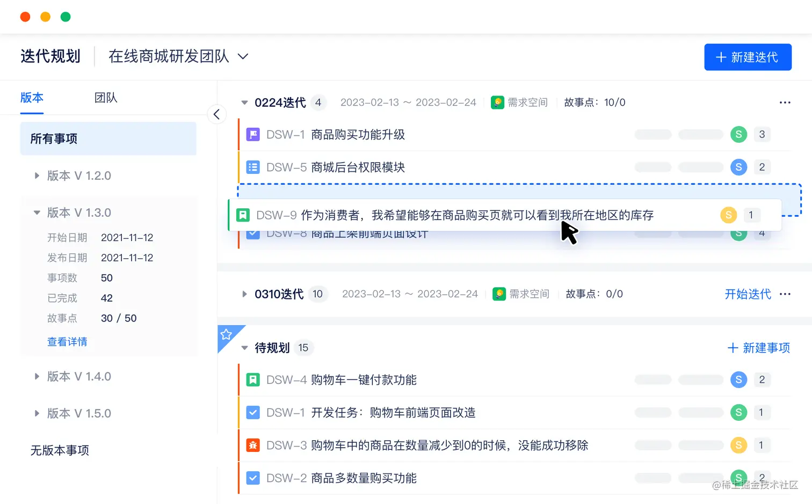Image resolution: width=812 pixels, height=504 pixels.
Task: Open 查看详情 link for version 1.3.0
Action: (67, 342)
